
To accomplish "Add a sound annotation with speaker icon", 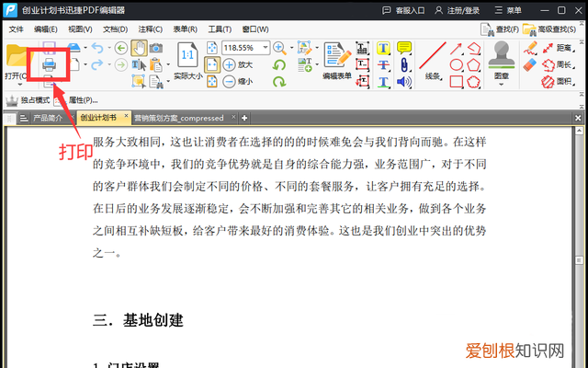I will [404, 82].
